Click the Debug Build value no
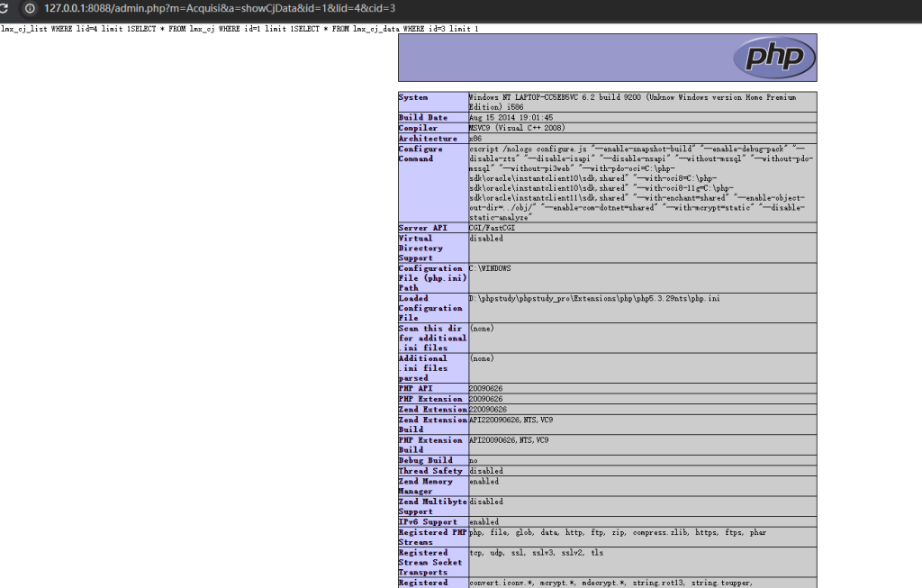 click(474, 460)
